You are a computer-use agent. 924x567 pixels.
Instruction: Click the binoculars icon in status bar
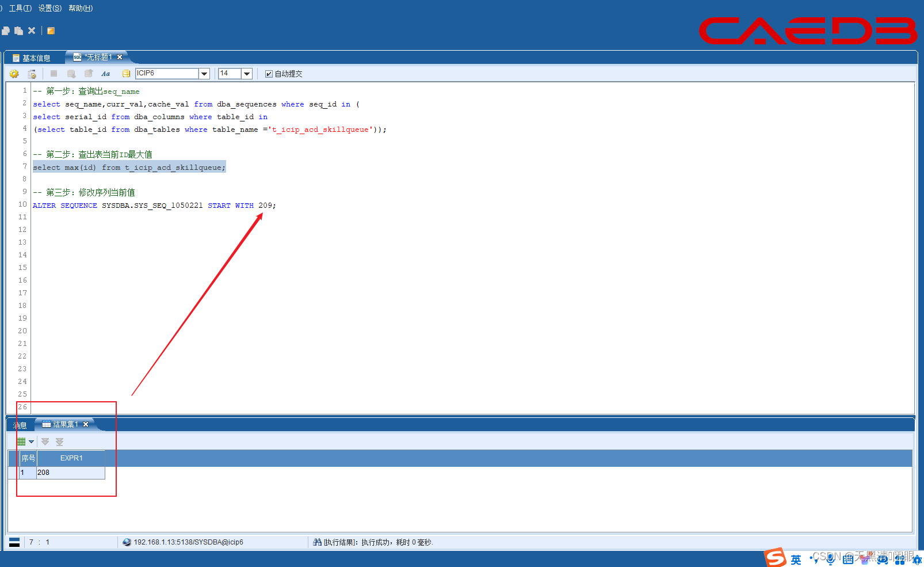(317, 542)
